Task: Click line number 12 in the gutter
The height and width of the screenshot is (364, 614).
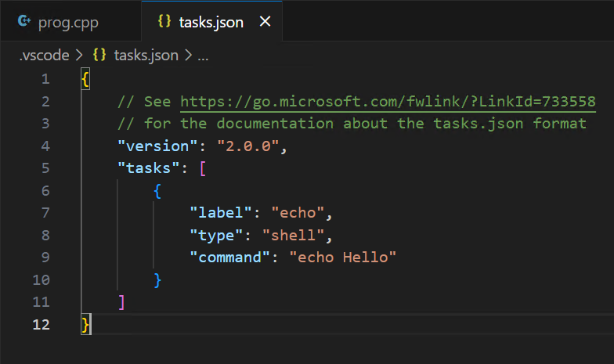Action: pos(41,324)
